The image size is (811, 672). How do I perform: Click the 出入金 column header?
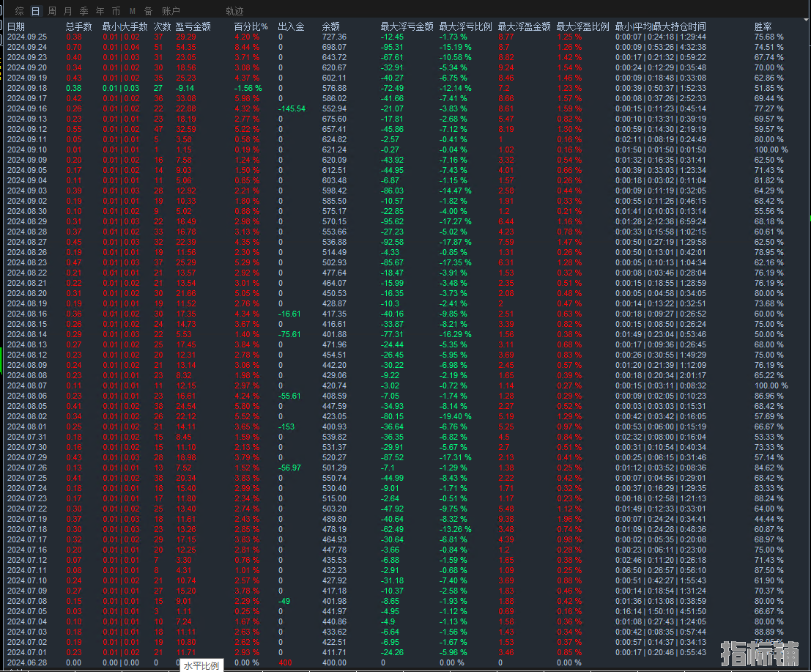pyautogui.click(x=291, y=26)
